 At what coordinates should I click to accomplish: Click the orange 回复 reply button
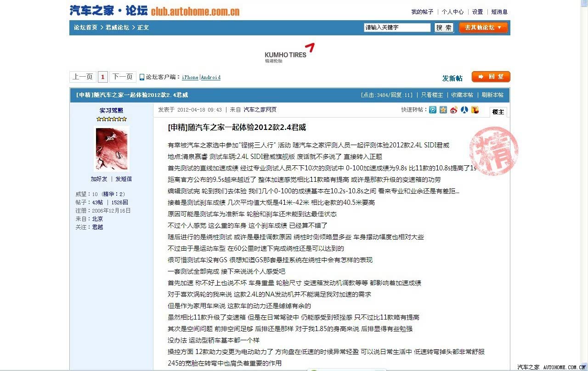tap(491, 77)
